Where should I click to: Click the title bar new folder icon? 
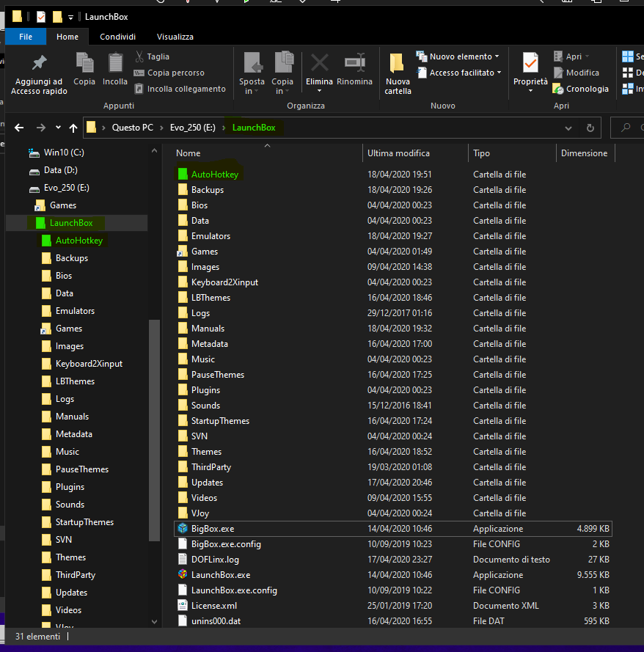tap(57, 17)
